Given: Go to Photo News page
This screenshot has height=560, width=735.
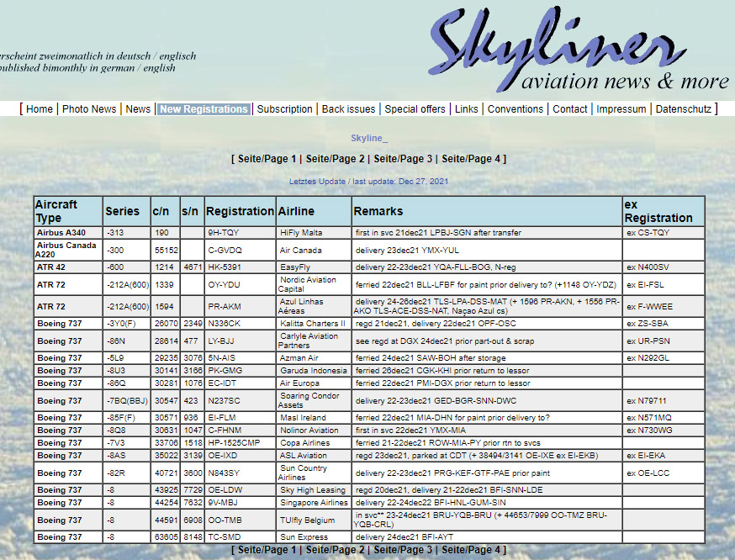Looking at the screenshot, I should pos(89,109).
